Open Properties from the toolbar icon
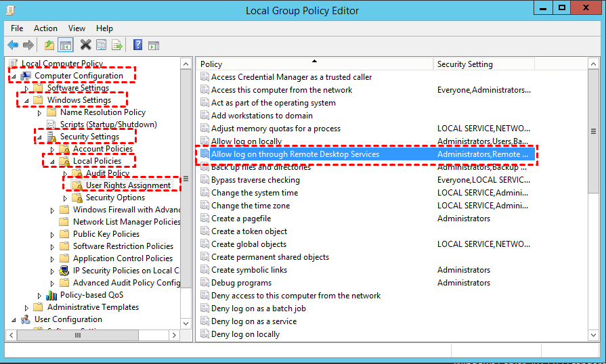This screenshot has height=364, width=606. pos(101,45)
